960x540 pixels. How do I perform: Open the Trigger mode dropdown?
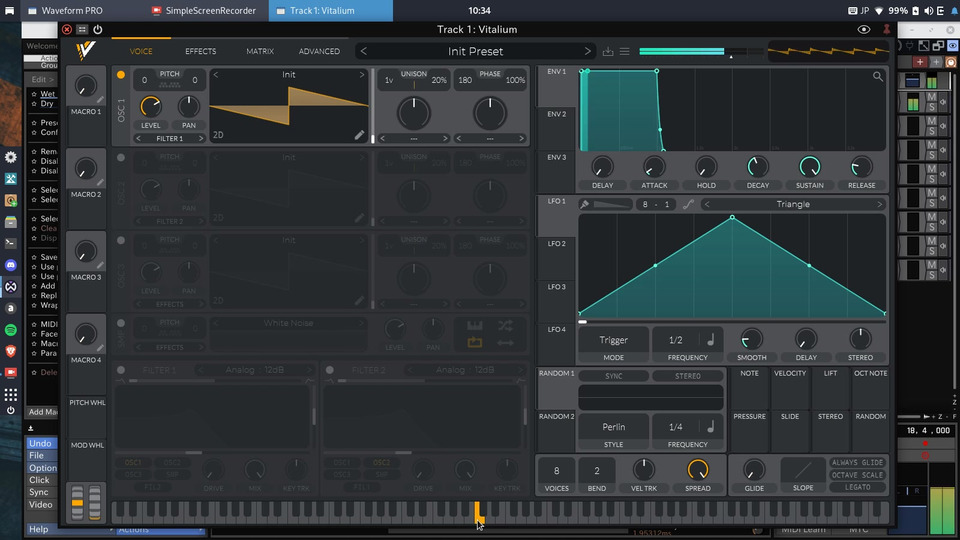[613, 340]
